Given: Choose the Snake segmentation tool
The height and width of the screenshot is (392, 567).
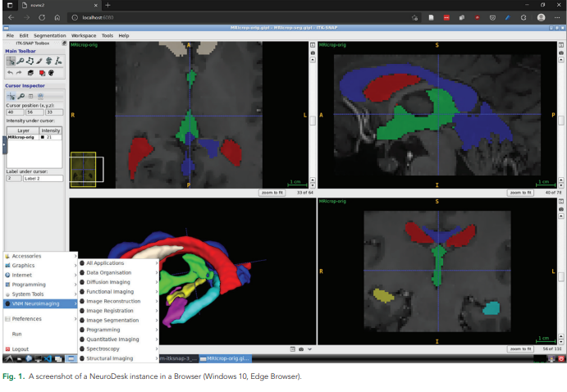Looking at the screenshot, I should [50, 61].
